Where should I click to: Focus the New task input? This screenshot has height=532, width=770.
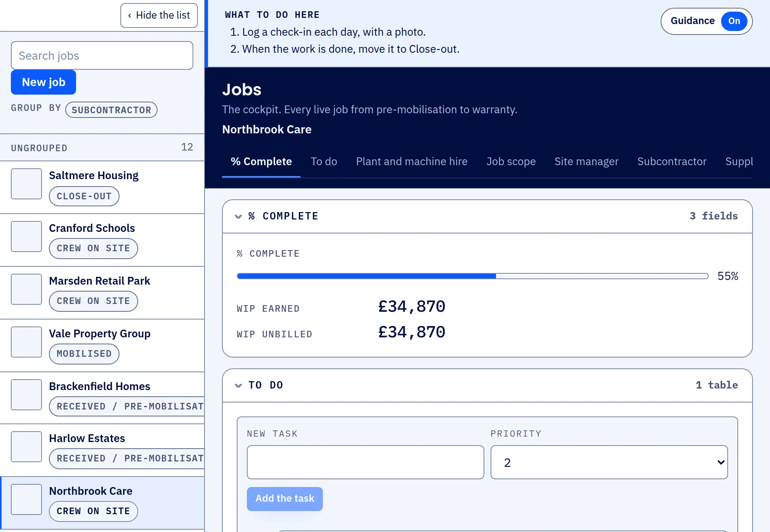click(366, 462)
